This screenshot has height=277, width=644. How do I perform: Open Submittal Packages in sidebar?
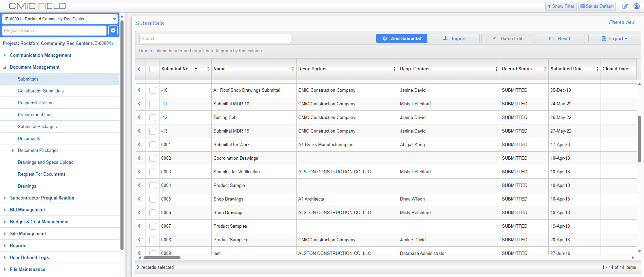coord(37,126)
